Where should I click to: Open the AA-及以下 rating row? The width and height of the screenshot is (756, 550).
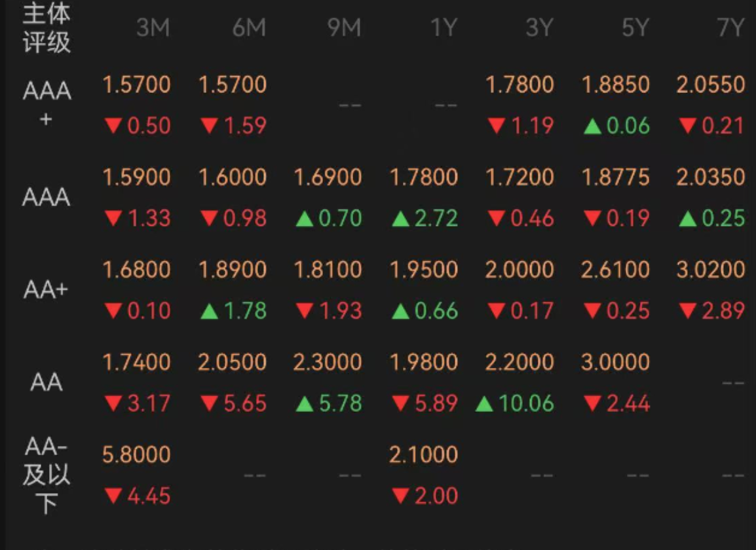pos(47,475)
